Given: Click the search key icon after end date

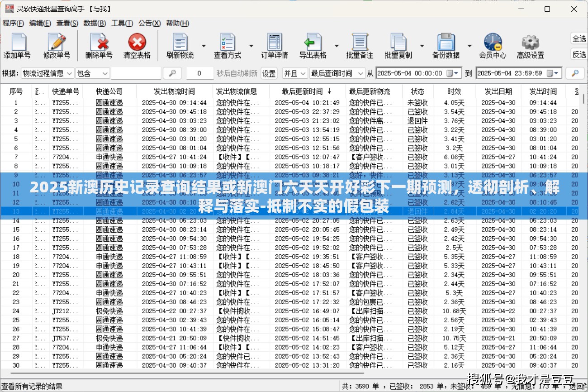Looking at the screenshot, I should click(x=575, y=73).
